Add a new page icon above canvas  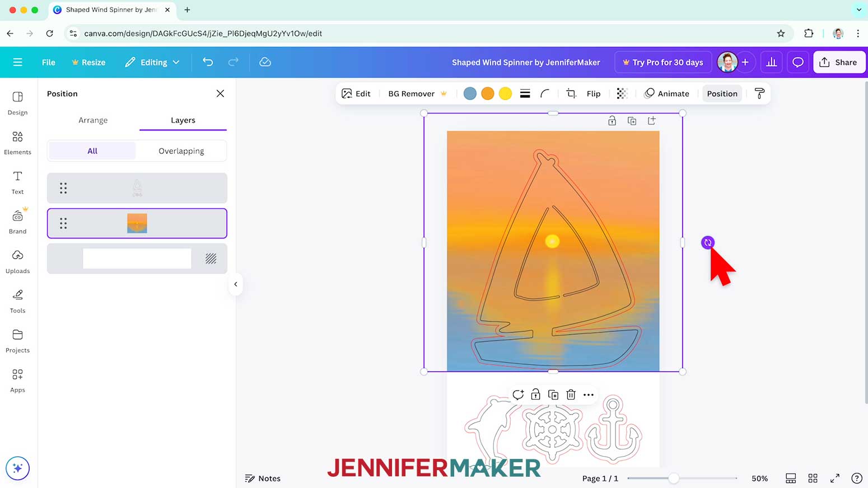pyautogui.click(x=652, y=121)
